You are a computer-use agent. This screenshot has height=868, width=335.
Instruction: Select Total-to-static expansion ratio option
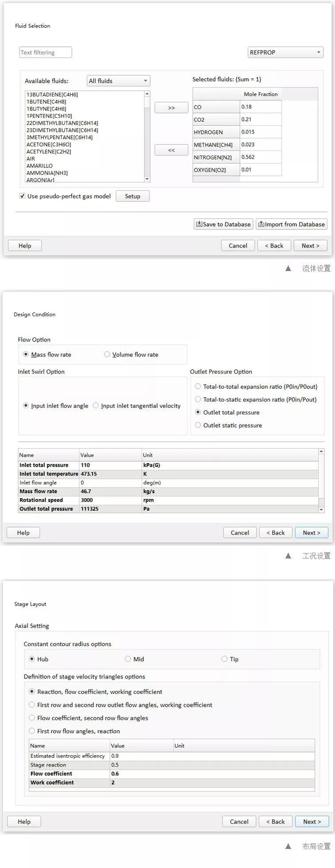(198, 399)
